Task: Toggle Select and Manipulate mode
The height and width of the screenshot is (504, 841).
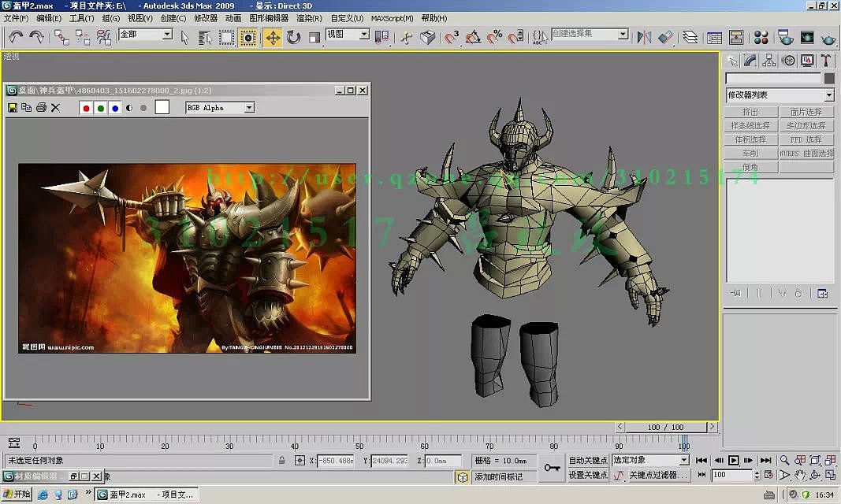Action: coord(407,38)
